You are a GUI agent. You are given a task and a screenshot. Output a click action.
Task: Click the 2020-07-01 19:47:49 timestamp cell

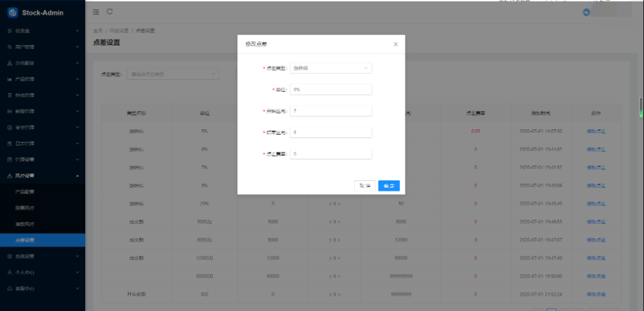(x=540, y=258)
